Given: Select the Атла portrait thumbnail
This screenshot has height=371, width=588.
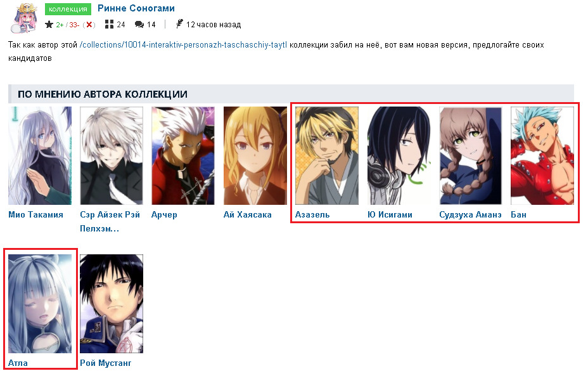Looking at the screenshot, I should click(x=40, y=304).
